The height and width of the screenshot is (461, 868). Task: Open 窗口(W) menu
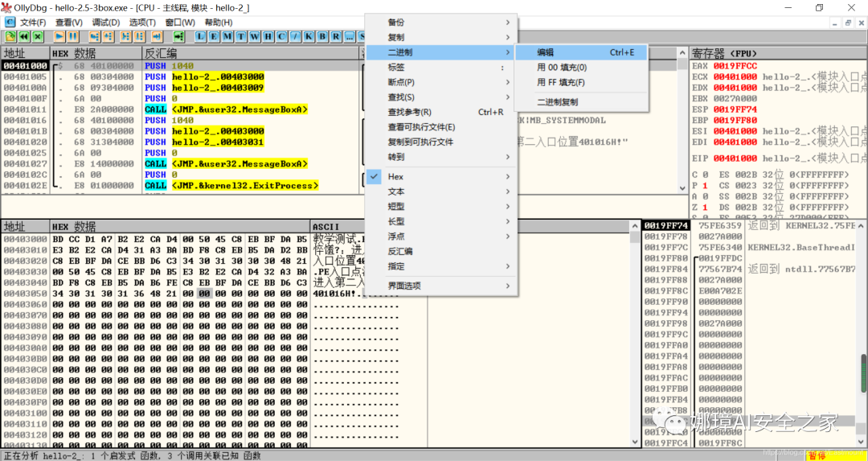[180, 23]
